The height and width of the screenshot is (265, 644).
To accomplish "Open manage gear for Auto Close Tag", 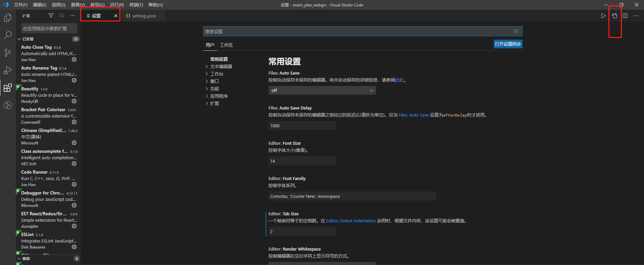I will click(74, 59).
